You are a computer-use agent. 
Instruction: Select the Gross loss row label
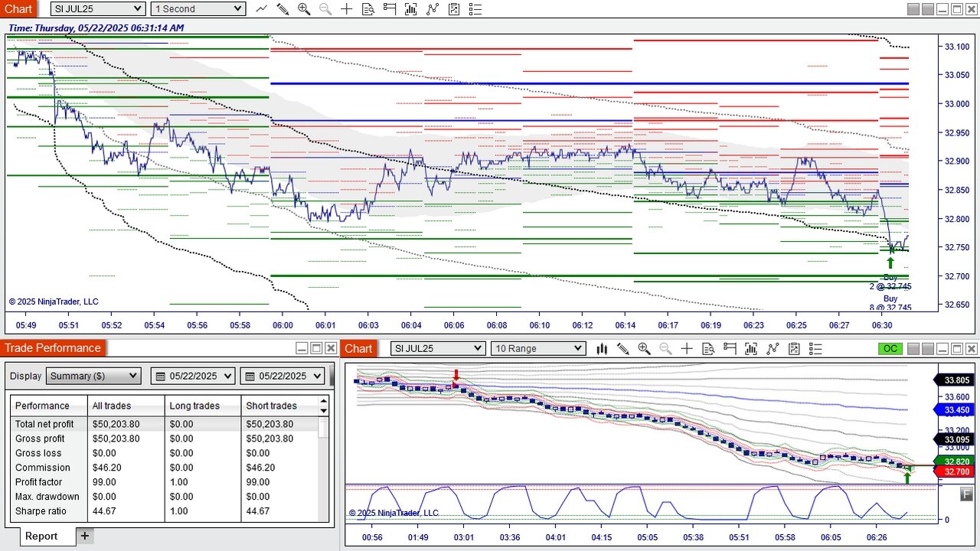pyautogui.click(x=38, y=453)
